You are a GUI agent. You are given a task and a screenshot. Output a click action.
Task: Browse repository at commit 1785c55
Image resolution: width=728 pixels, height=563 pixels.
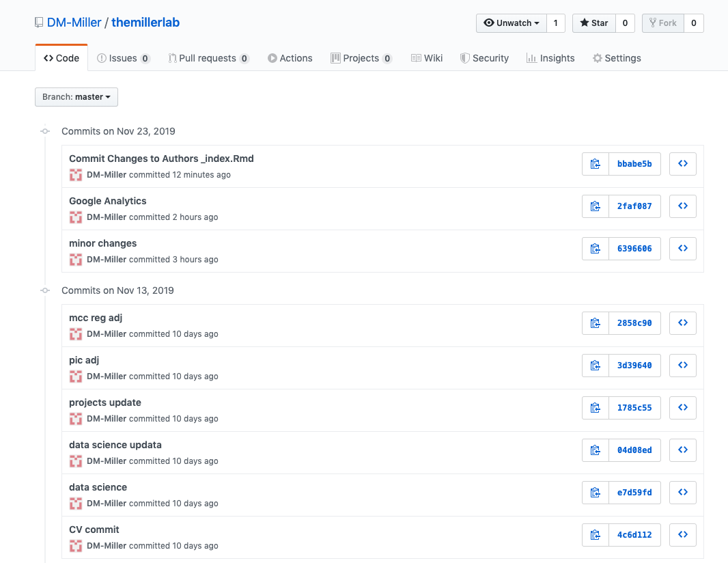click(x=682, y=408)
